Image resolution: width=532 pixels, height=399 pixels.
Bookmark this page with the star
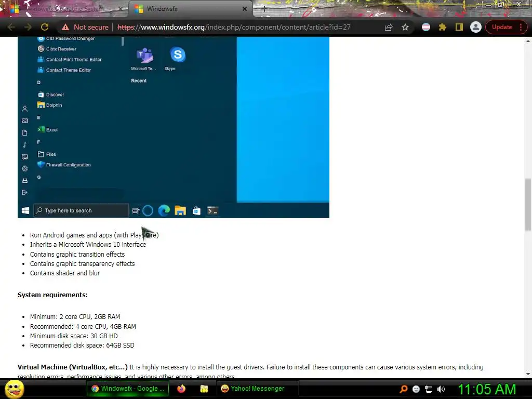pos(405,27)
